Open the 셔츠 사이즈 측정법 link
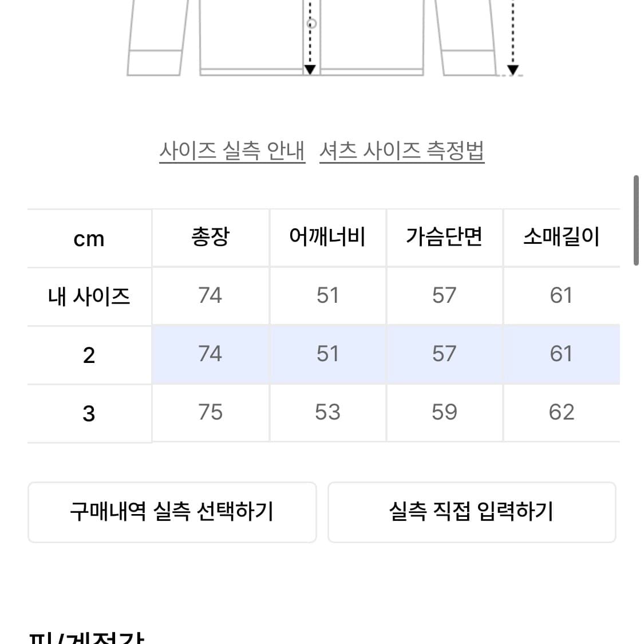Image resolution: width=644 pixels, height=644 pixels. pyautogui.click(x=402, y=151)
